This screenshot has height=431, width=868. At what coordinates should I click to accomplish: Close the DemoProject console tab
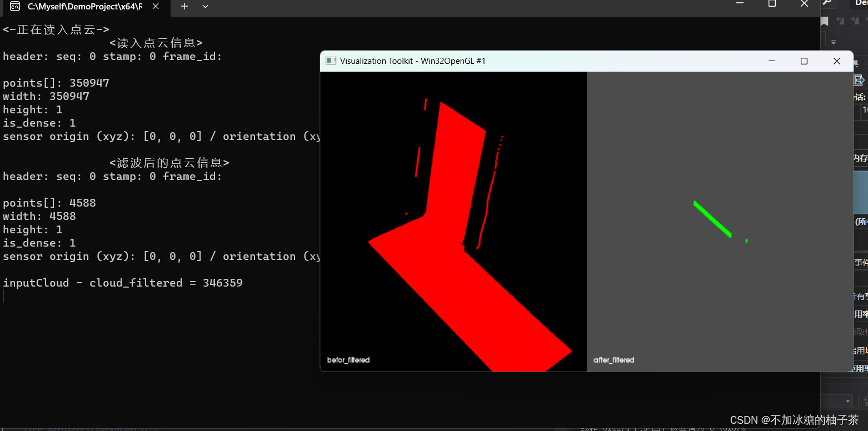coord(156,6)
